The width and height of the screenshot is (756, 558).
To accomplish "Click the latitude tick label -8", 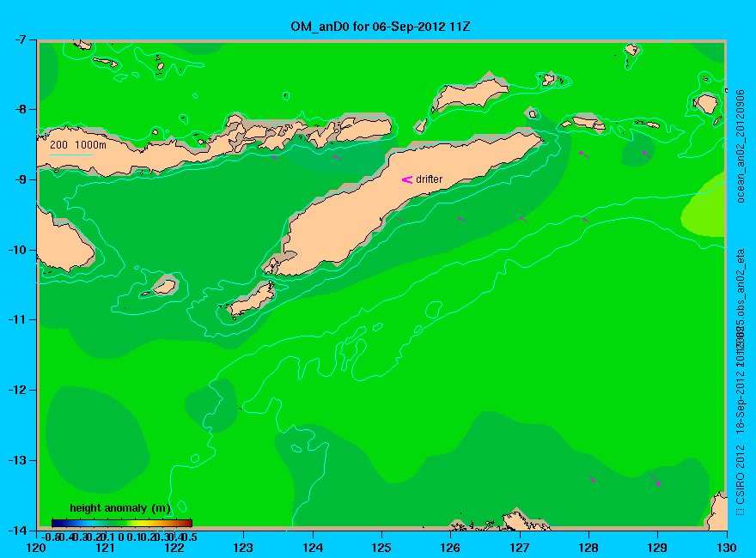I will coord(22,109).
